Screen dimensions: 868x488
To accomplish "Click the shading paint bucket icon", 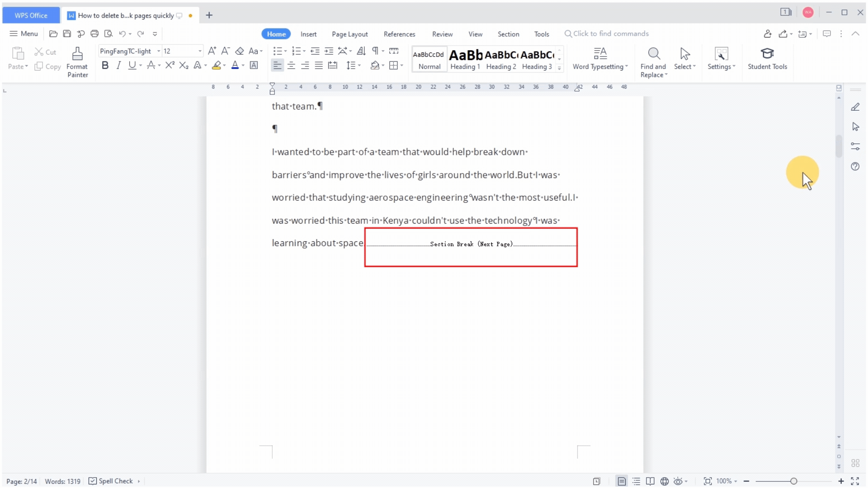I will pyautogui.click(x=375, y=66).
